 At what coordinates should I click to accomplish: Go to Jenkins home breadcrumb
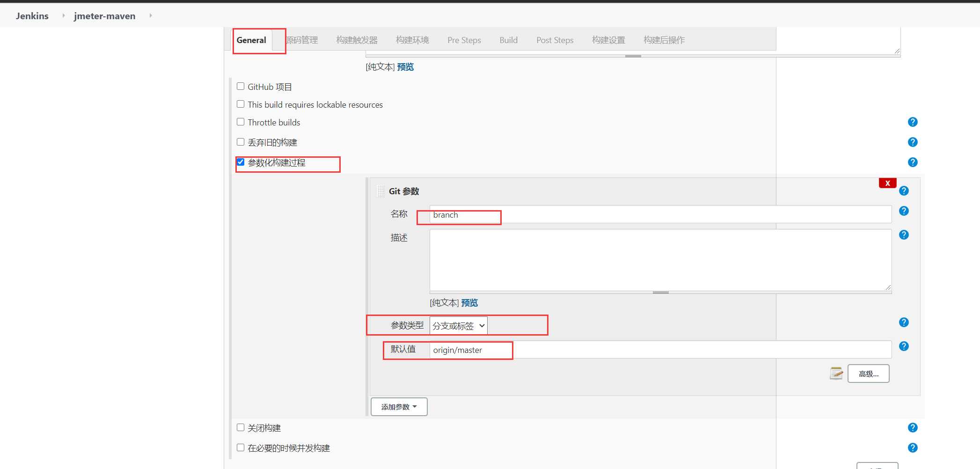point(32,16)
